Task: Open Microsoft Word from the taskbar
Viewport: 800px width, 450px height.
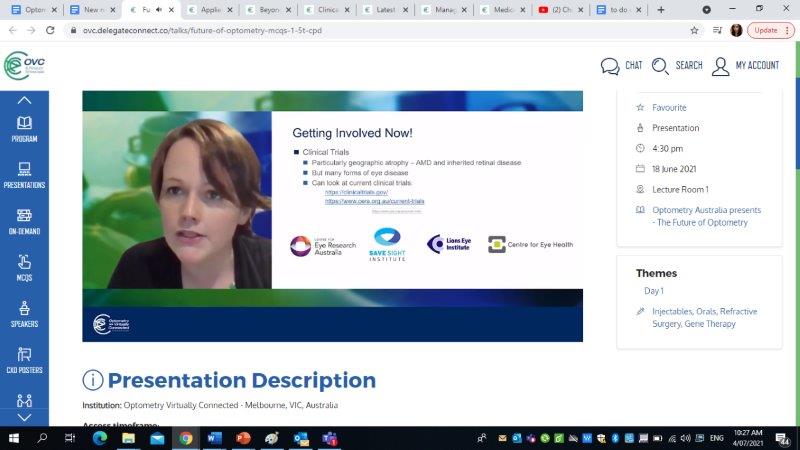Action: 214,438
